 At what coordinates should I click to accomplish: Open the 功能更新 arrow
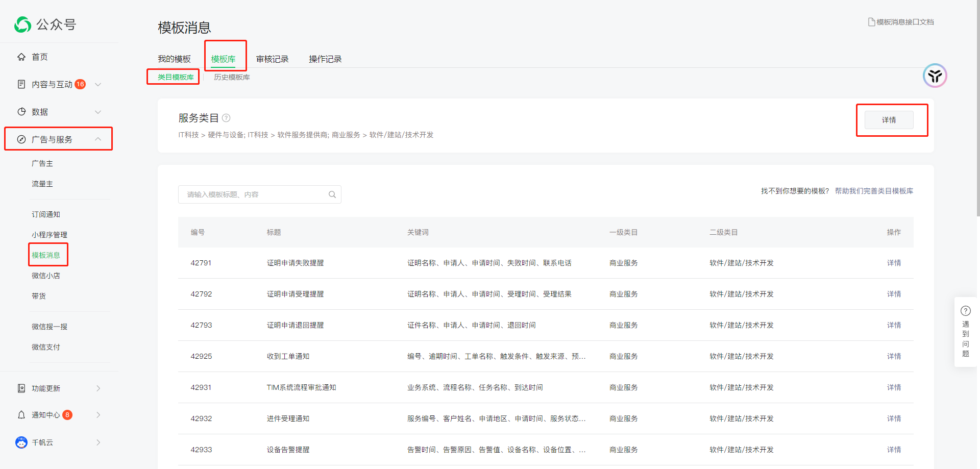point(99,388)
